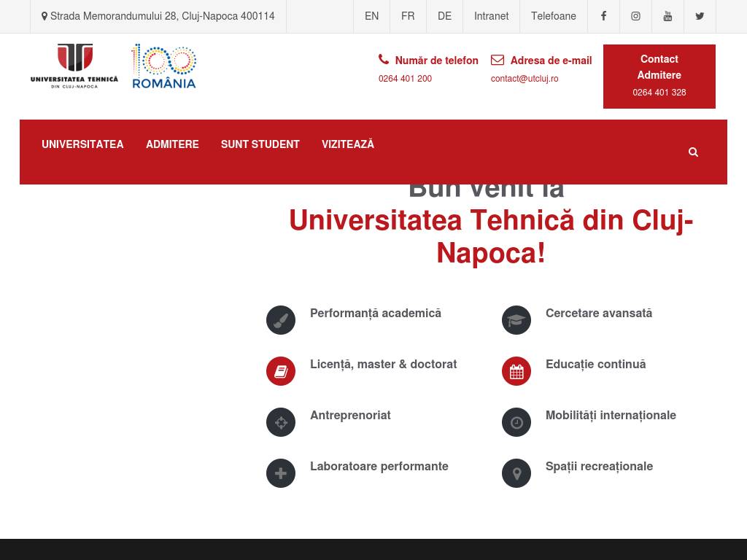
Task: Click the red book icon for Licență
Action: click(x=281, y=371)
